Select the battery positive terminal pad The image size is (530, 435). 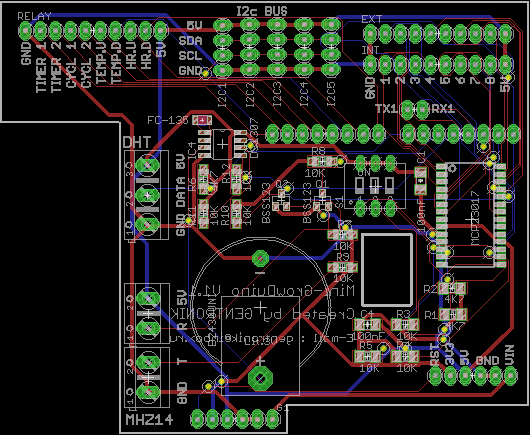pos(260,378)
